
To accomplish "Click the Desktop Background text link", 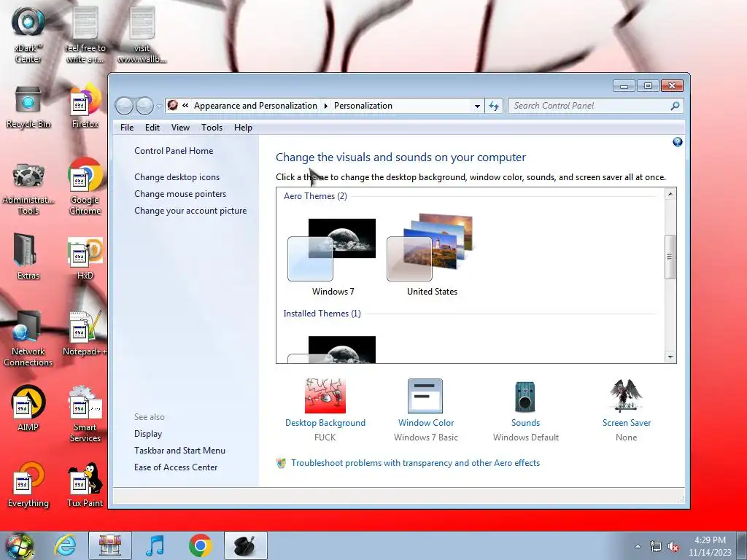I will (325, 423).
